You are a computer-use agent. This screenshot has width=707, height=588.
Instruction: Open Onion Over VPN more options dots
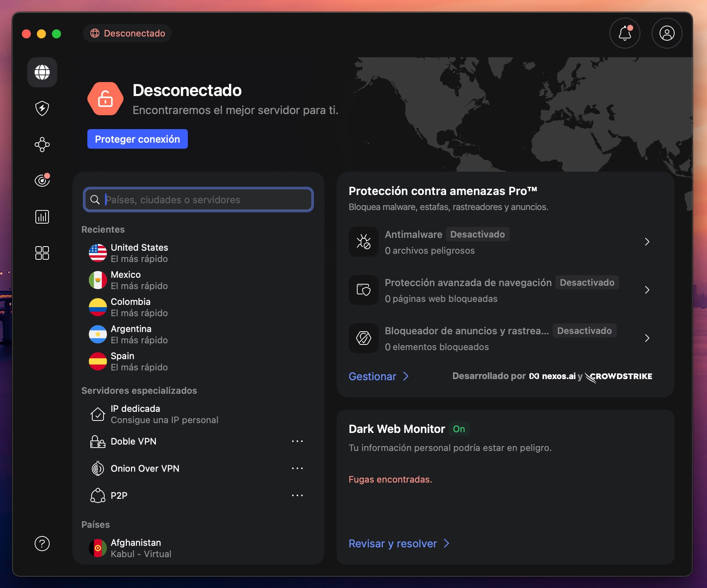tap(297, 468)
